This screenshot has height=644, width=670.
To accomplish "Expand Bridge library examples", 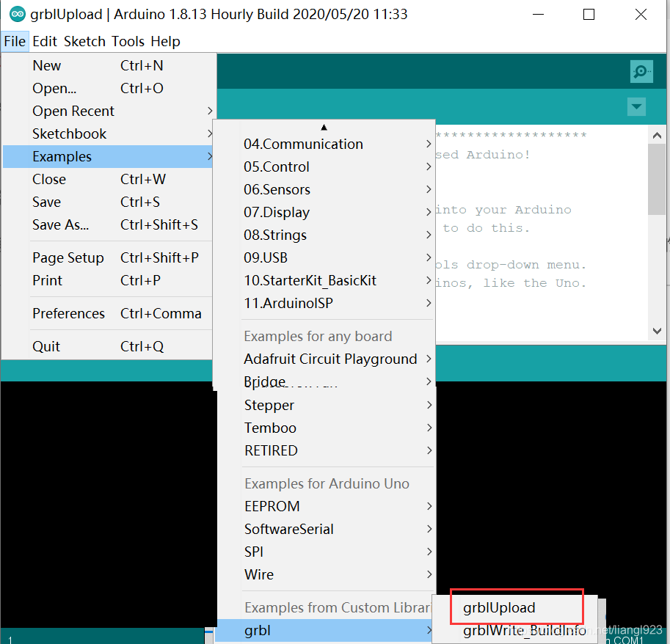I will pos(325,381).
